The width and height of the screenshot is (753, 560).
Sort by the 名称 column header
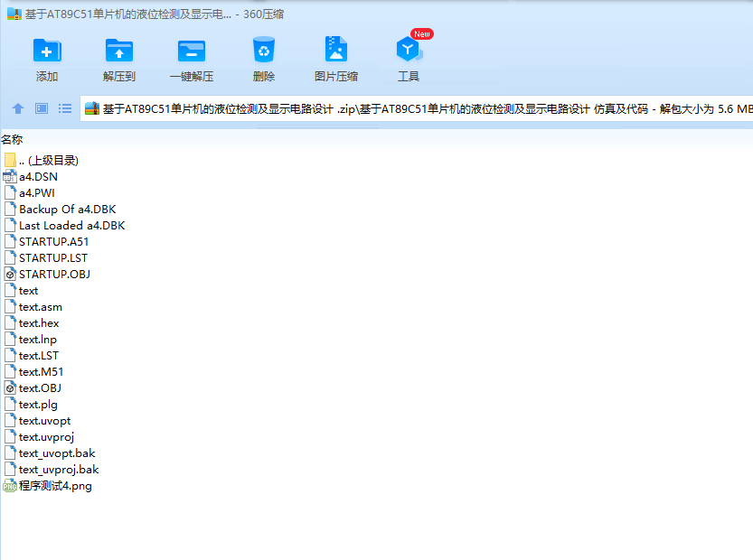click(12, 140)
